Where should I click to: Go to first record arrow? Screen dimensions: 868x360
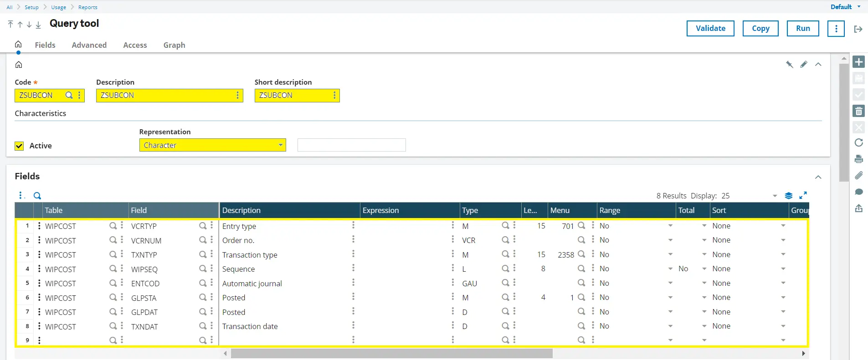(10, 24)
